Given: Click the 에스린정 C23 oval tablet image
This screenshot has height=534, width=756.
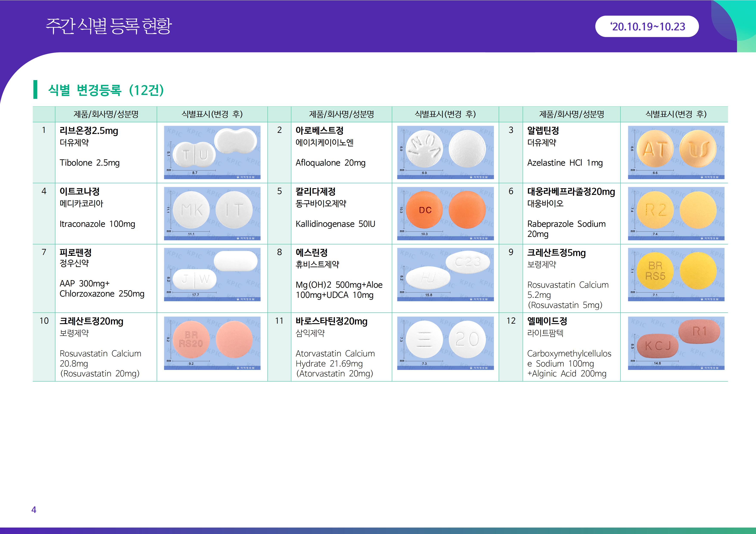Looking at the screenshot, I should [445, 274].
